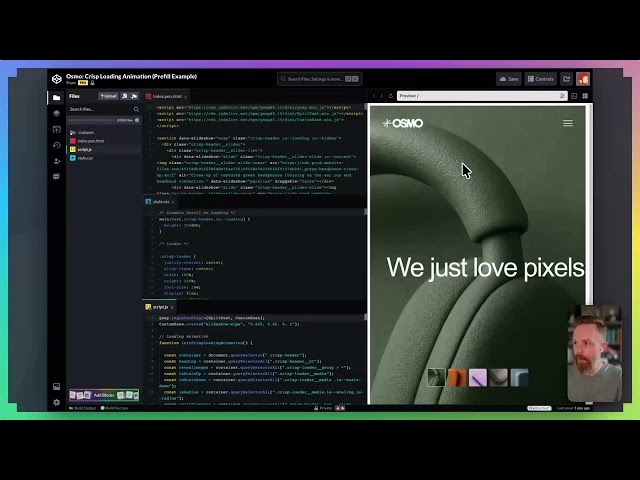Viewport: 640px width, 480px height.
Task: Click the magnifier icon in Search files
Action: (x=136, y=109)
